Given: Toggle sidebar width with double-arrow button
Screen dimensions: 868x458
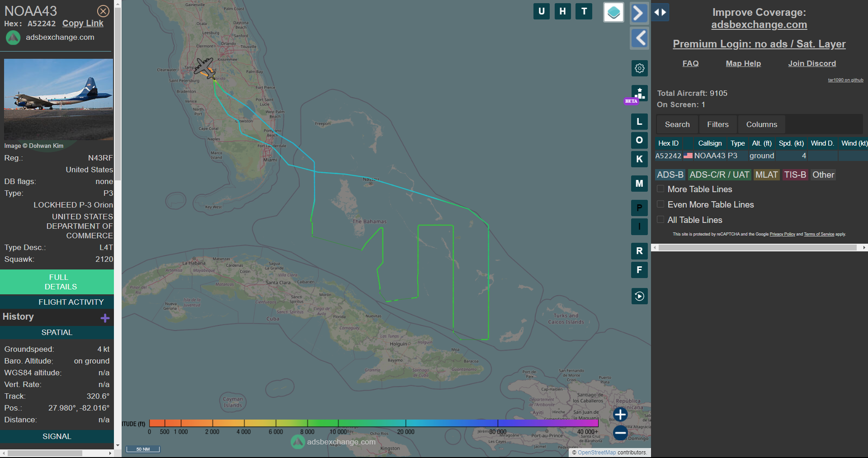Looking at the screenshot, I should click(x=660, y=12).
